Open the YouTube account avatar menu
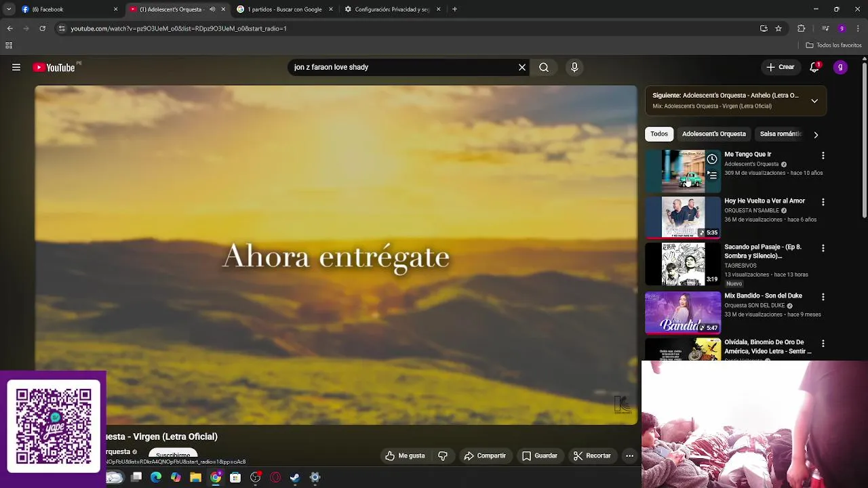The height and width of the screenshot is (488, 868). [x=840, y=67]
